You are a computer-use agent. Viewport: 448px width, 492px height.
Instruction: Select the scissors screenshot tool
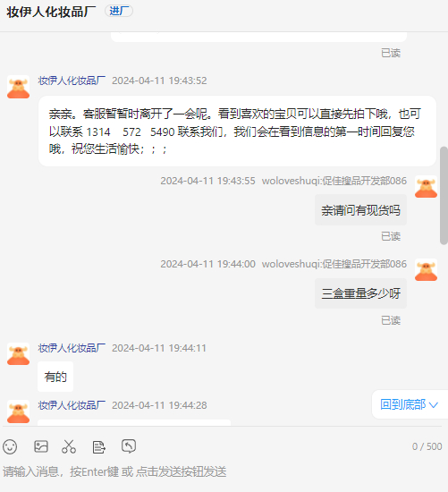[69, 446]
